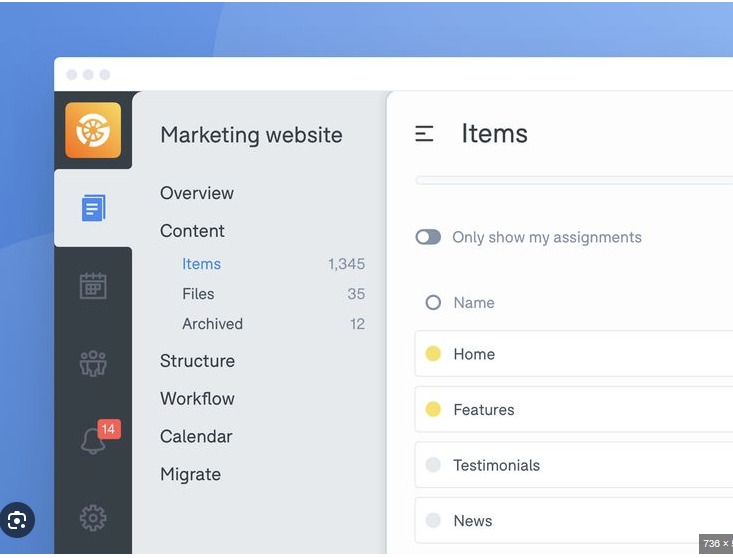Click the yellow status dot for Features
Viewport: 733px width, 558px height.
click(433, 409)
